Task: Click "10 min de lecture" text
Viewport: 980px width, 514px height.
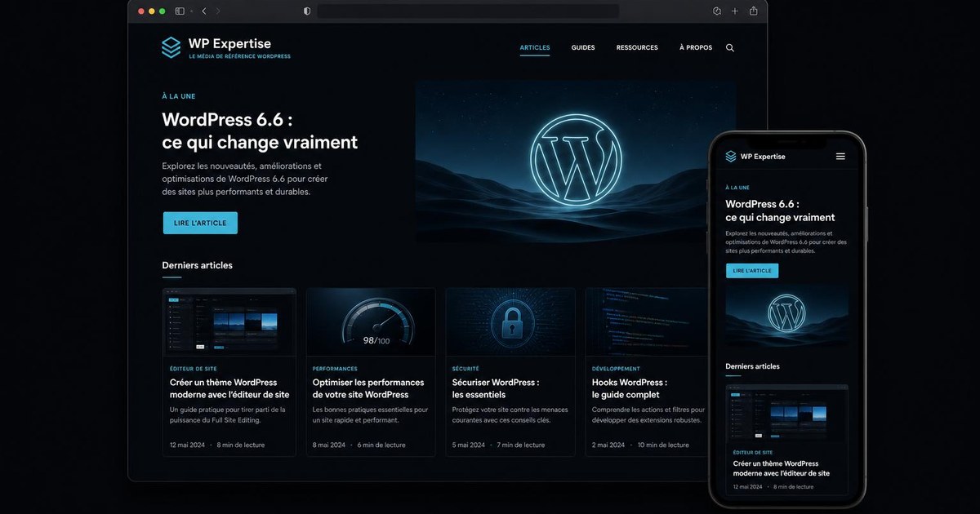Action: point(663,445)
